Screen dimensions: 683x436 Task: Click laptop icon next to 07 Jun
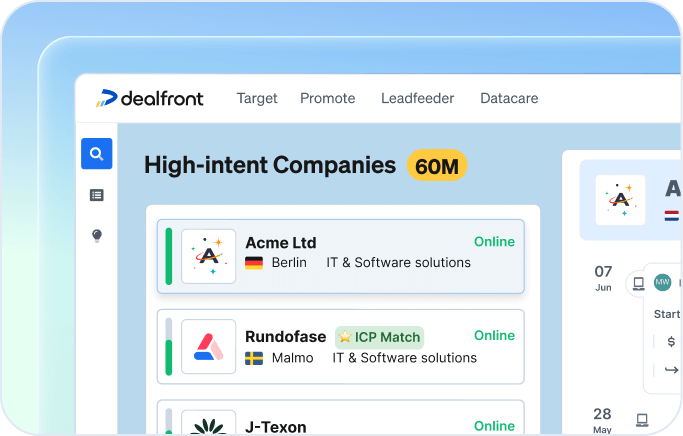click(x=639, y=284)
